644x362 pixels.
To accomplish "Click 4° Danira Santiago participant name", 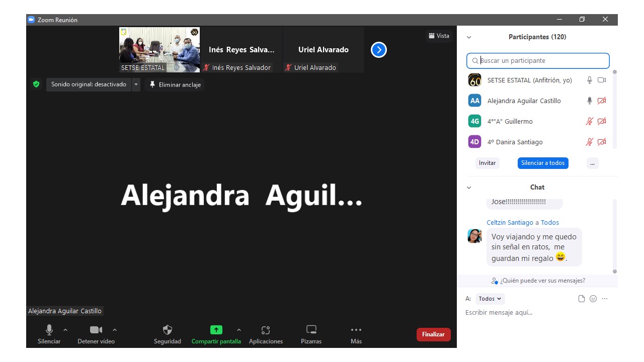I will (x=515, y=142).
